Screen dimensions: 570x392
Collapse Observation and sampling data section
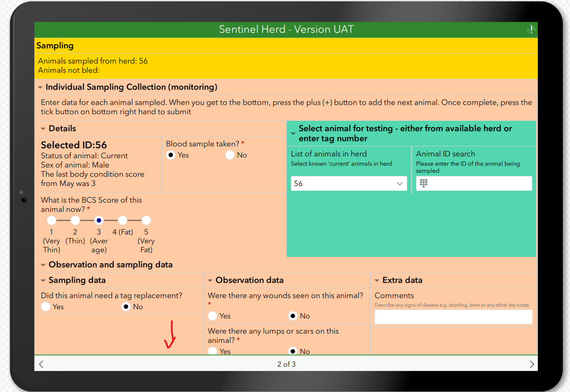click(43, 265)
